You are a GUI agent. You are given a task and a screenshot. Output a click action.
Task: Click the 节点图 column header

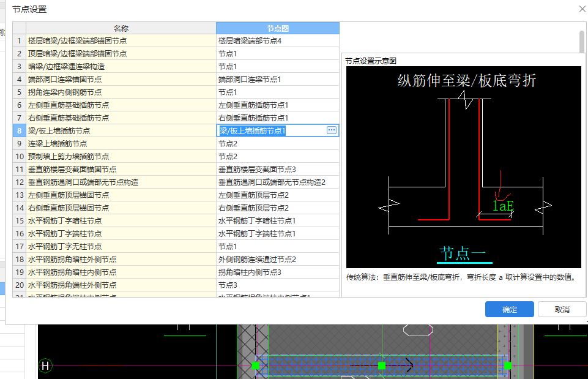(x=278, y=28)
